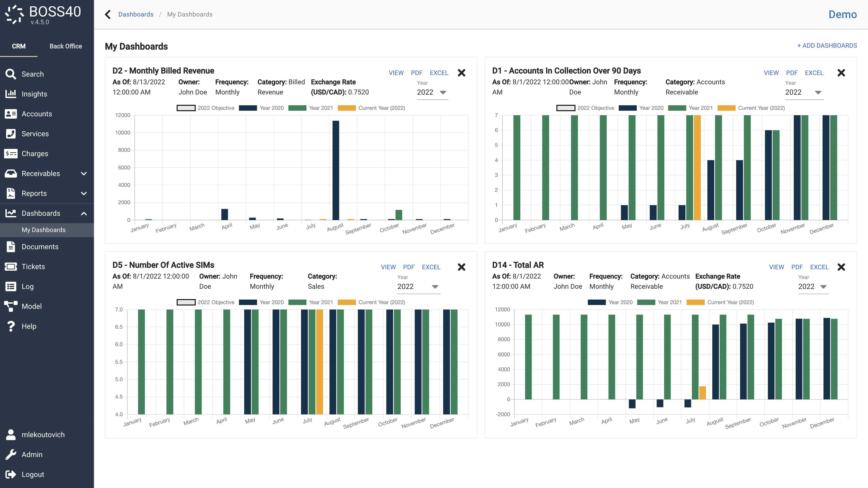Click the Logout exit icon
868x488 pixels.
click(x=11, y=474)
